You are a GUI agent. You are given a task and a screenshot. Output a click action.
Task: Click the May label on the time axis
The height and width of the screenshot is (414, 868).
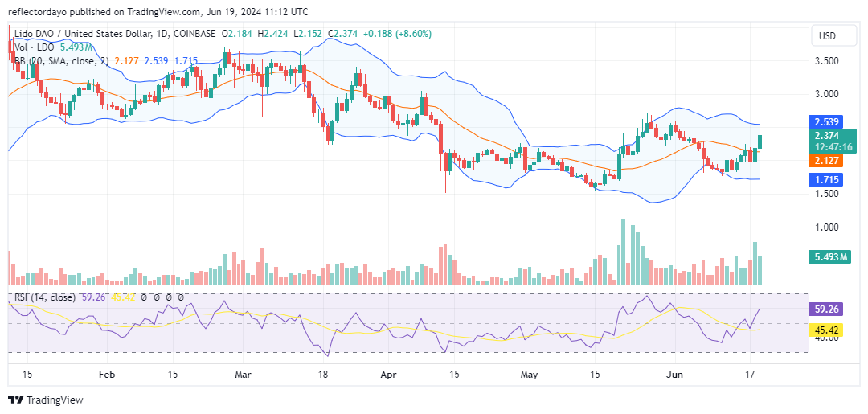click(530, 374)
